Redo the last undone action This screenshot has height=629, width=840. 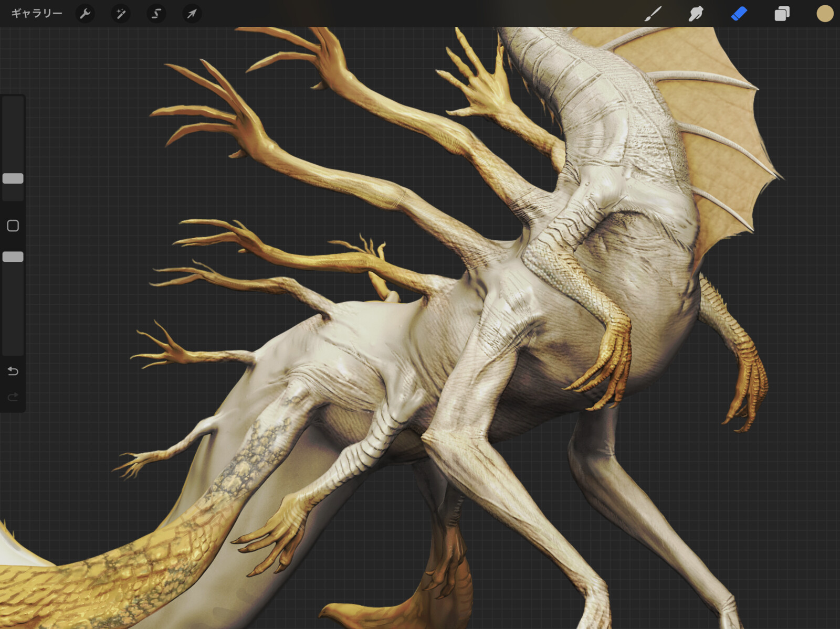(x=13, y=397)
